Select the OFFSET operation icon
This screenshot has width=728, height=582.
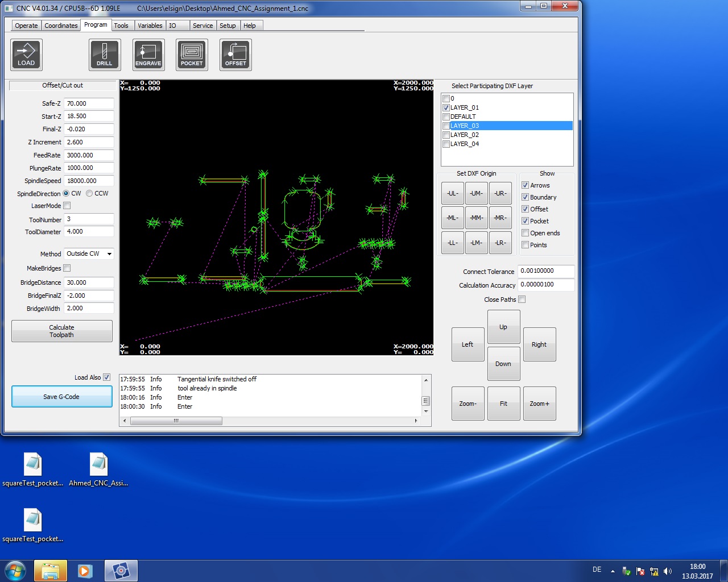235,55
